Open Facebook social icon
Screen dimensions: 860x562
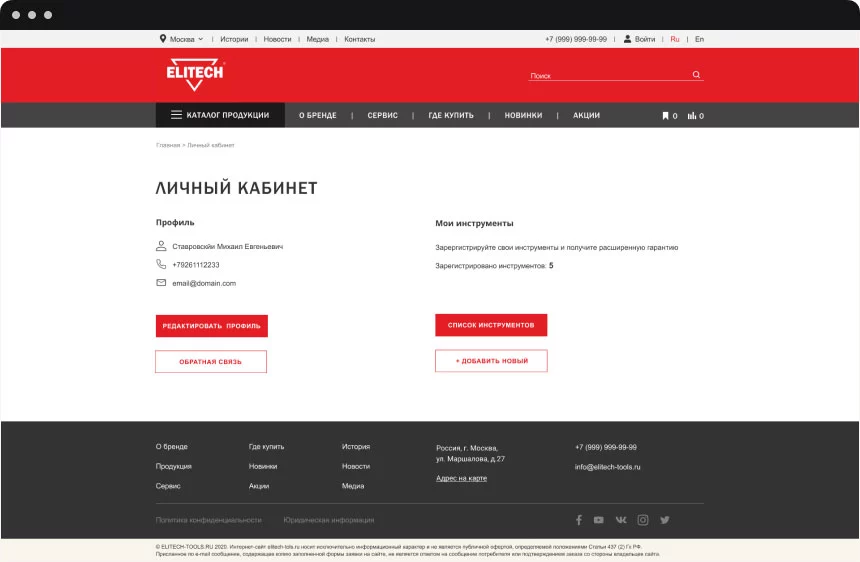click(579, 520)
